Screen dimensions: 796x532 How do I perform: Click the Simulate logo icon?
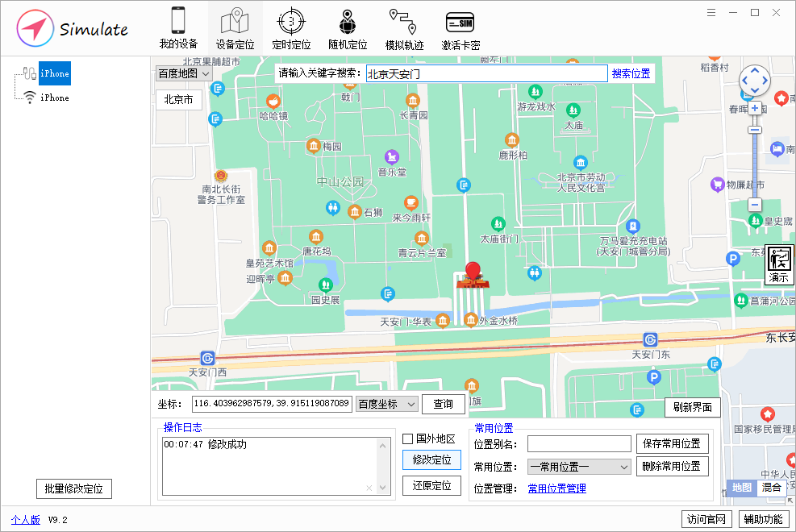tap(35, 28)
